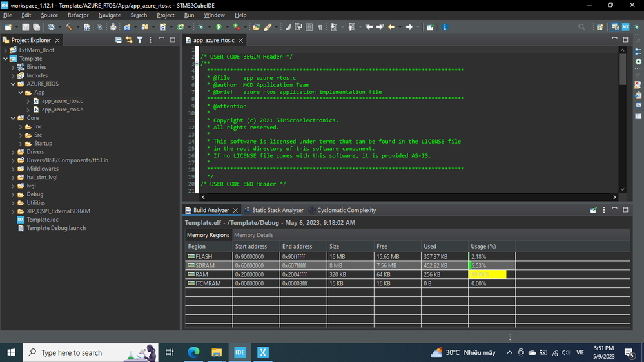Expand the Drivers folder in the tree

[14, 152]
